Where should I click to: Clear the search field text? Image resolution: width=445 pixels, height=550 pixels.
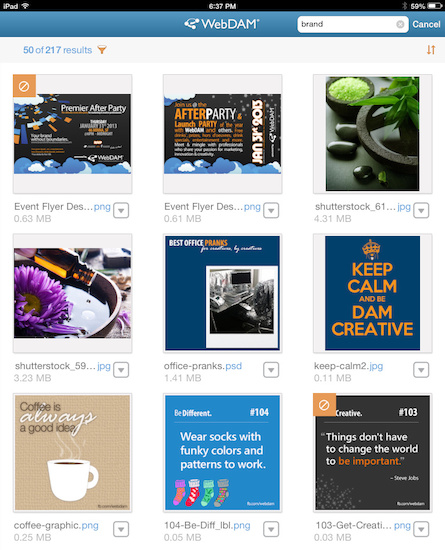click(x=400, y=24)
